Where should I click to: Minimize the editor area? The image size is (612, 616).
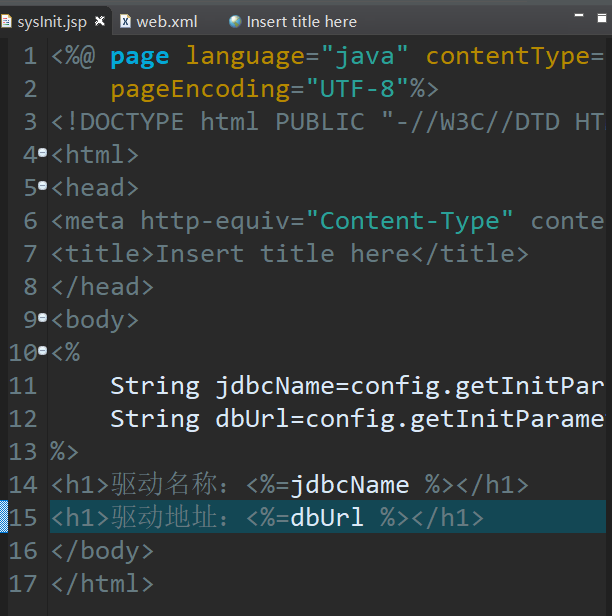tap(579, 16)
